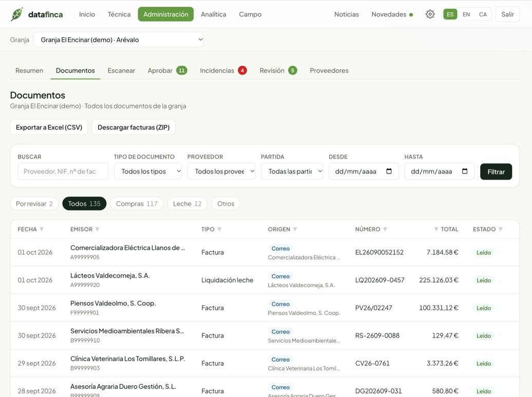This screenshot has width=532, height=397.
Task: Click the Fecha column filter arrow
Action: tap(42, 229)
